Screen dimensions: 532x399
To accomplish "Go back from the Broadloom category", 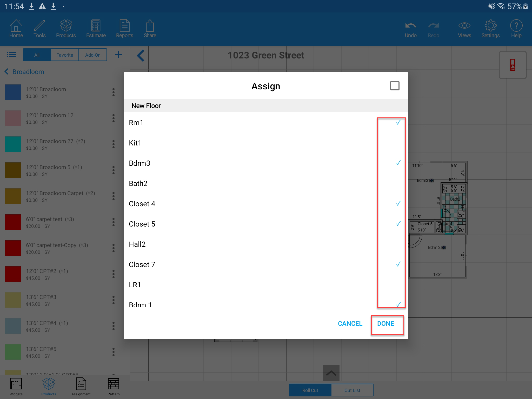I will coord(7,72).
